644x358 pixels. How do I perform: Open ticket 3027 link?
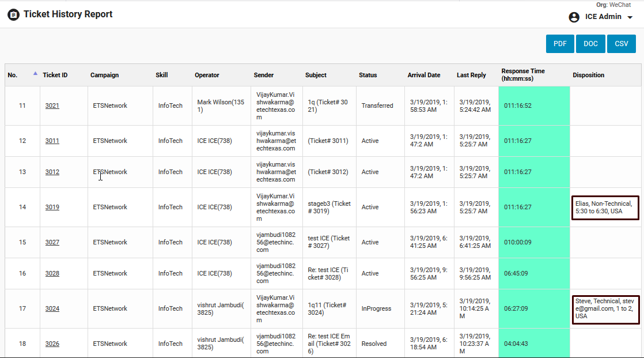[x=52, y=242]
